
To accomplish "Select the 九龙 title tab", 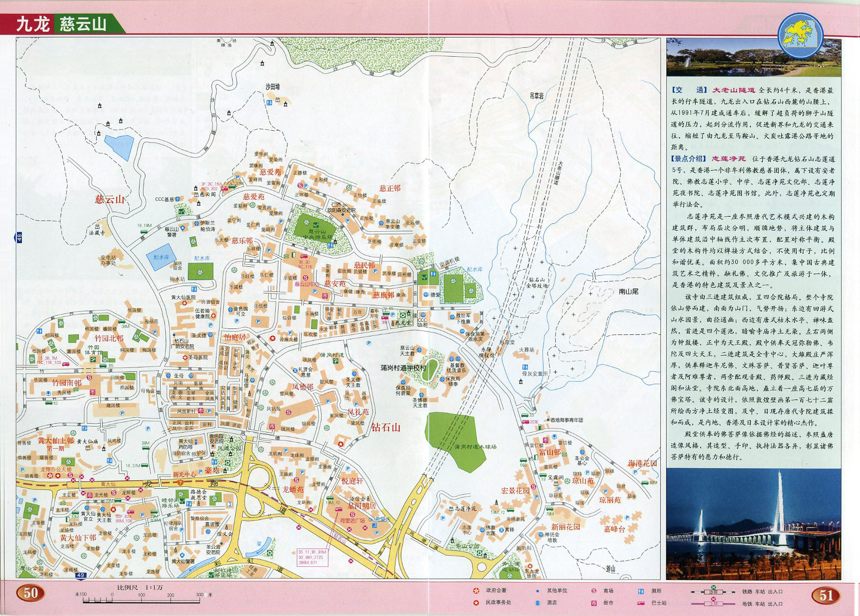I will click(x=33, y=24).
